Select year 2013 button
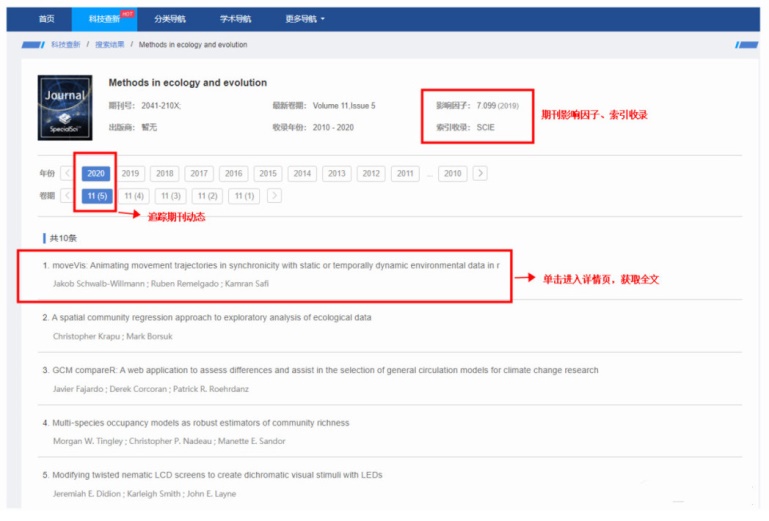 (336, 174)
